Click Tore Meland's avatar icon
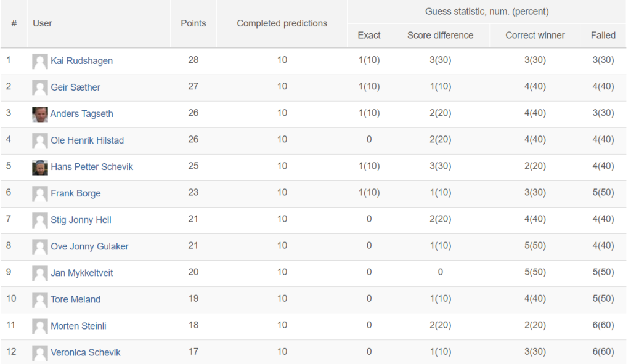 coord(40,300)
